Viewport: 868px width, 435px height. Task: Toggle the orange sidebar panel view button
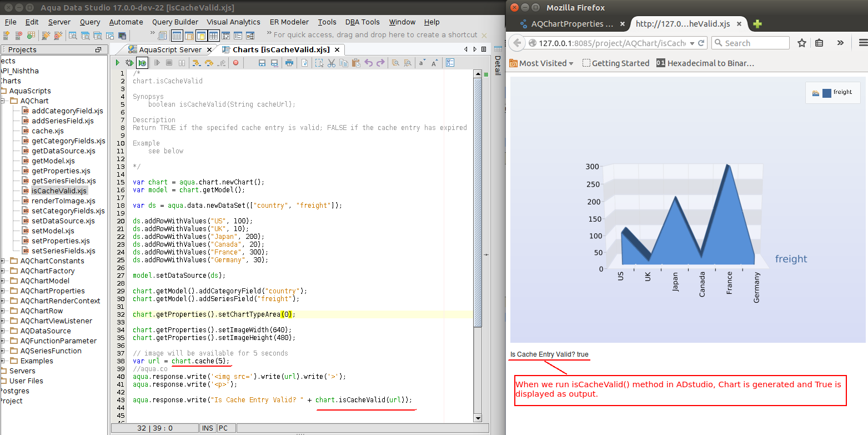(189, 36)
